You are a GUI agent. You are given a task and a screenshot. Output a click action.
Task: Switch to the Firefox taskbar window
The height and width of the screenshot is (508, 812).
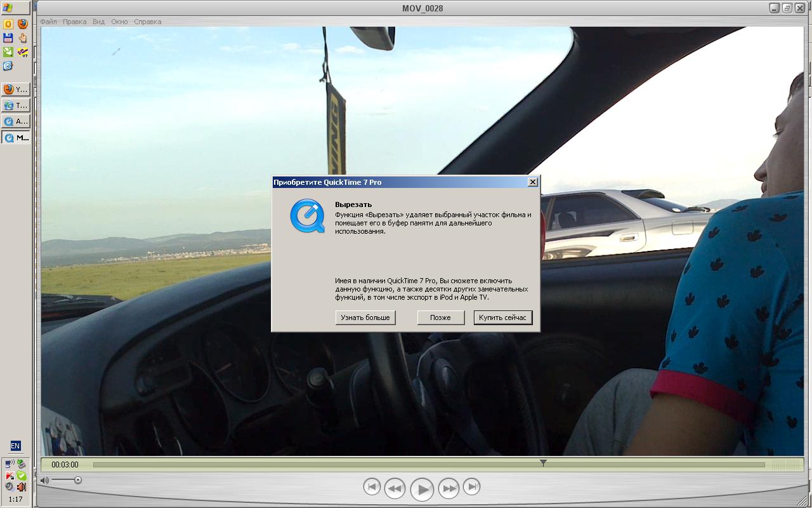[x=15, y=90]
